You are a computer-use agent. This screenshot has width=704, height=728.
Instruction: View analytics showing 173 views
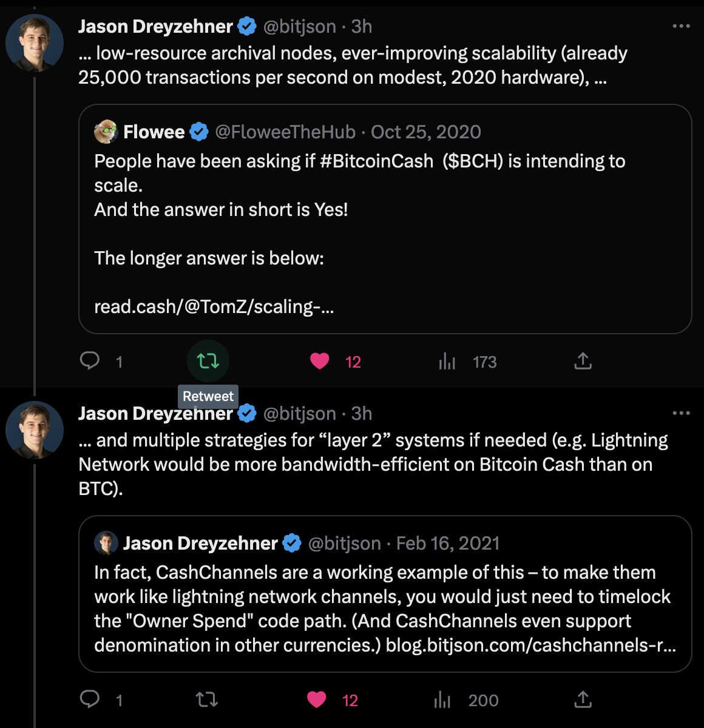click(447, 362)
